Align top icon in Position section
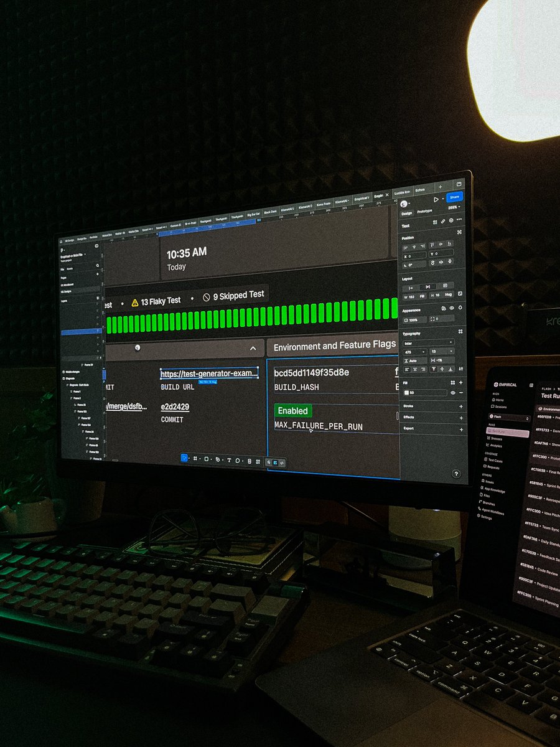The width and height of the screenshot is (560, 747). (x=432, y=245)
